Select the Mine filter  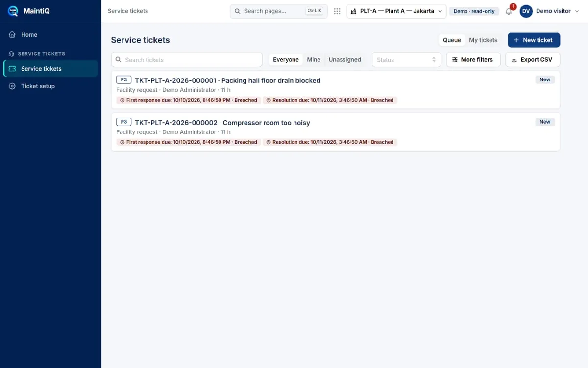click(314, 60)
